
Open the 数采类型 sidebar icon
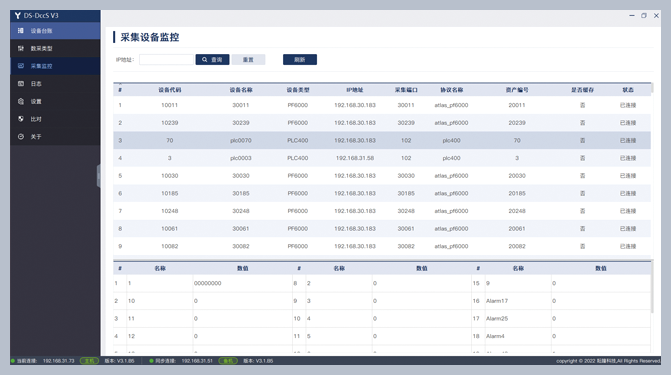point(21,48)
